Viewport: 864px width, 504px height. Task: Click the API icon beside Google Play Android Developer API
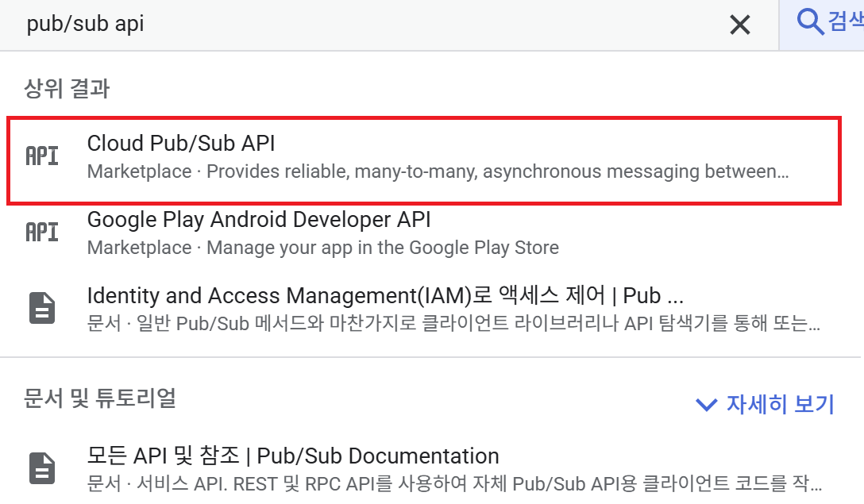coord(43,232)
